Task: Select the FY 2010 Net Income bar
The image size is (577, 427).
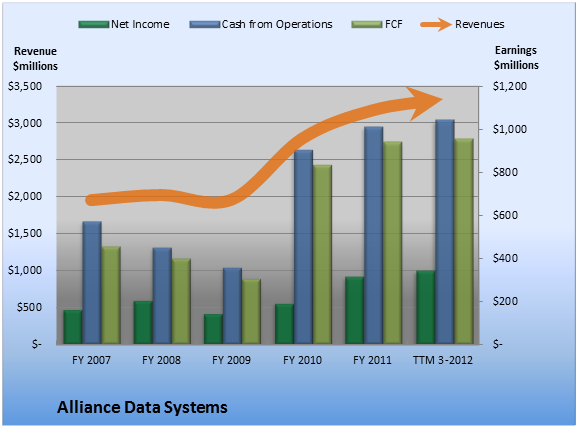Action: (x=284, y=324)
